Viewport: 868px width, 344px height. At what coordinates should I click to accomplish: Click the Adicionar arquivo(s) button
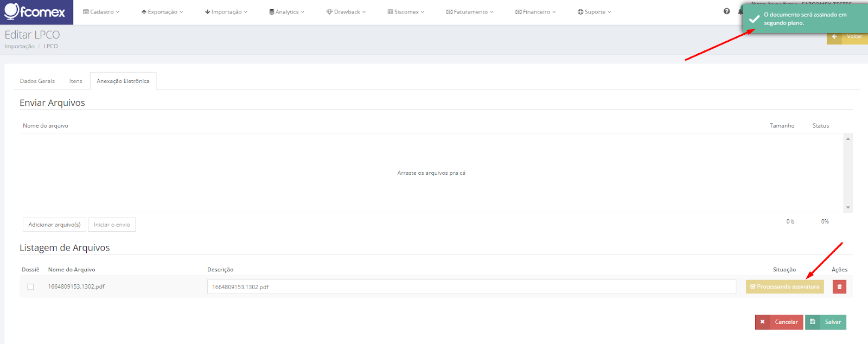54,225
